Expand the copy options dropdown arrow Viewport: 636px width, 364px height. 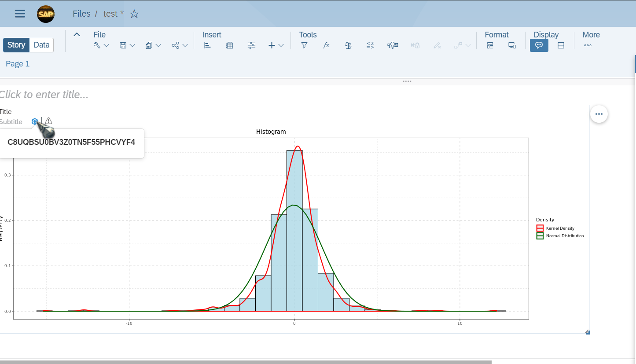coord(158,45)
